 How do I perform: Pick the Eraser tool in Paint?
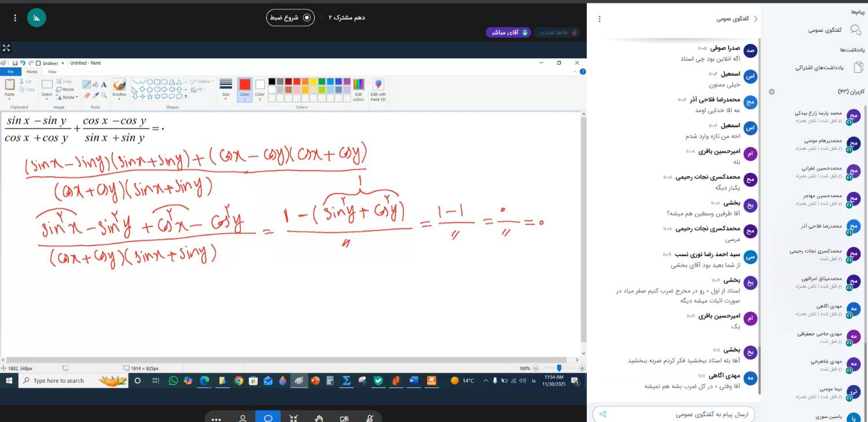(87, 95)
